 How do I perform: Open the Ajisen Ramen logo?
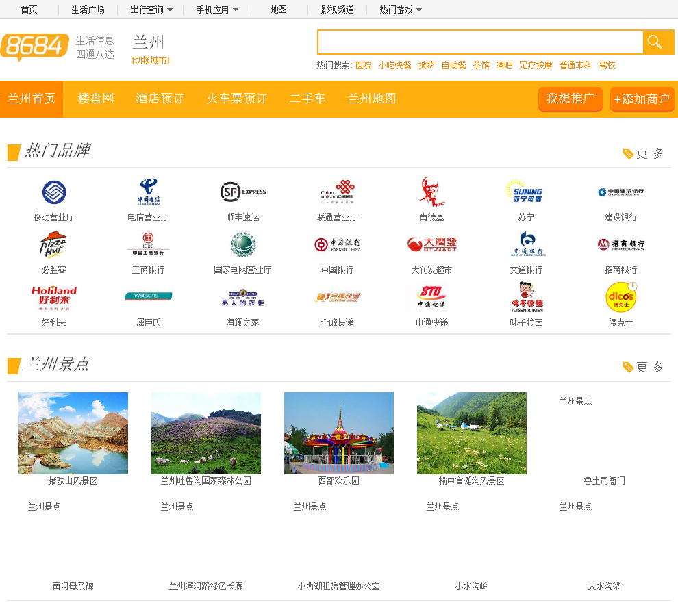[527, 297]
